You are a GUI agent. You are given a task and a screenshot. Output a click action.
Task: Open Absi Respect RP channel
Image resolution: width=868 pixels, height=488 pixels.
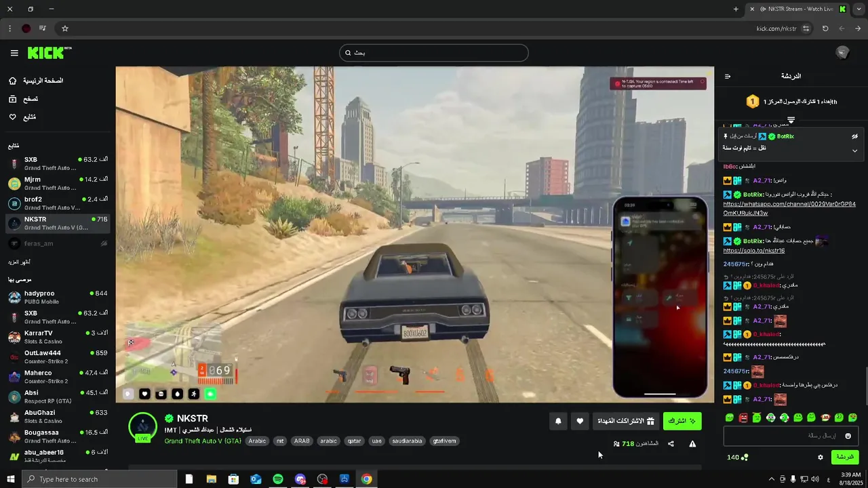pos(58,396)
